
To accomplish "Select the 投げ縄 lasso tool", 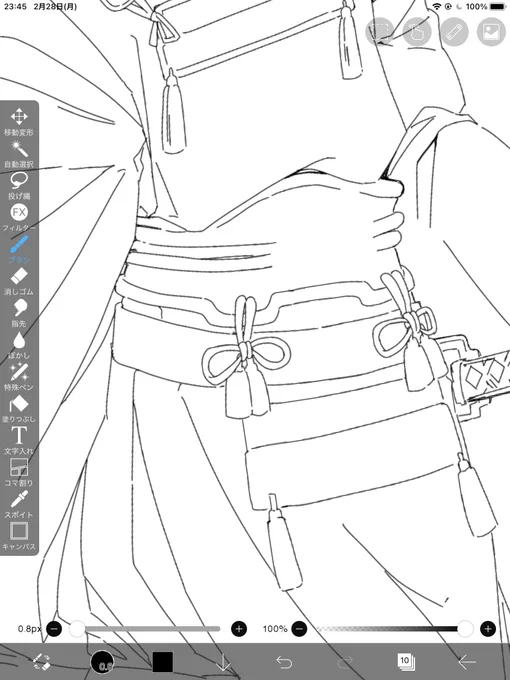I will pos(19,186).
